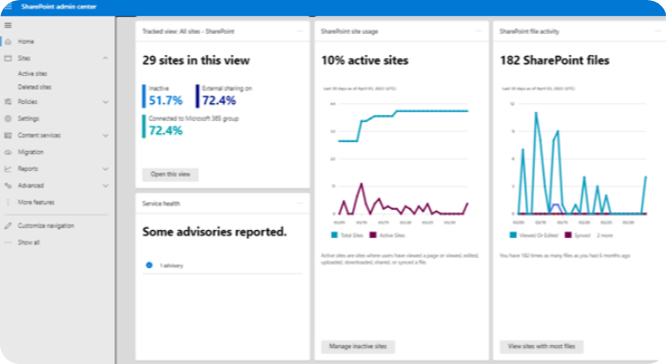This screenshot has height=364, width=667.
Task: Click External sharing on 72.4% statistic
Action: (224, 96)
